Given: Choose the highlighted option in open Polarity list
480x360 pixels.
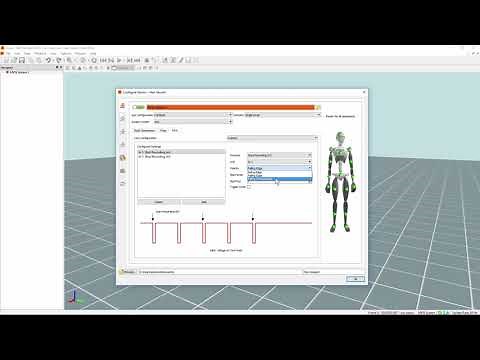Looking at the screenshot, I should (x=279, y=179).
